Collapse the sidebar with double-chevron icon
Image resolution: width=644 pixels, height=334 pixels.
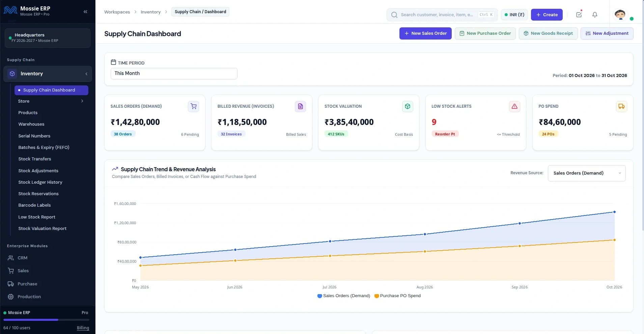point(85,11)
